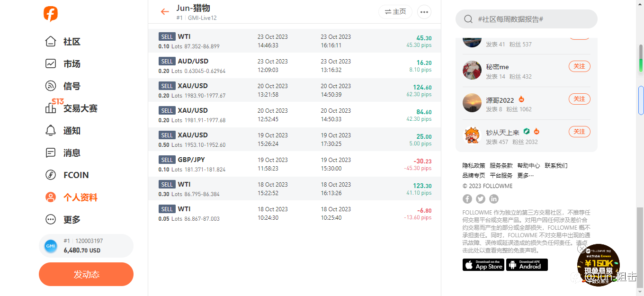Open the 信号 signal feed icon

pyautogui.click(x=51, y=86)
